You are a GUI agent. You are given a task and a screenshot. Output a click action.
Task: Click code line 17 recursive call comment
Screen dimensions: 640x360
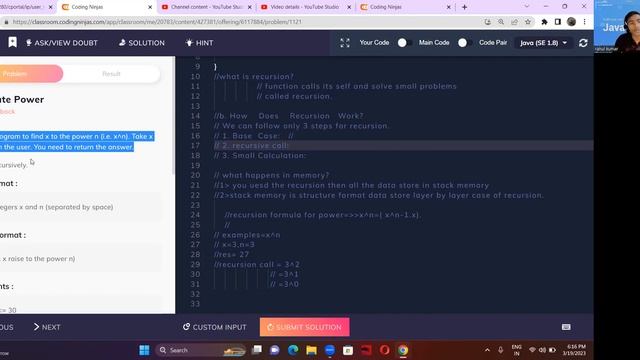tap(251, 146)
